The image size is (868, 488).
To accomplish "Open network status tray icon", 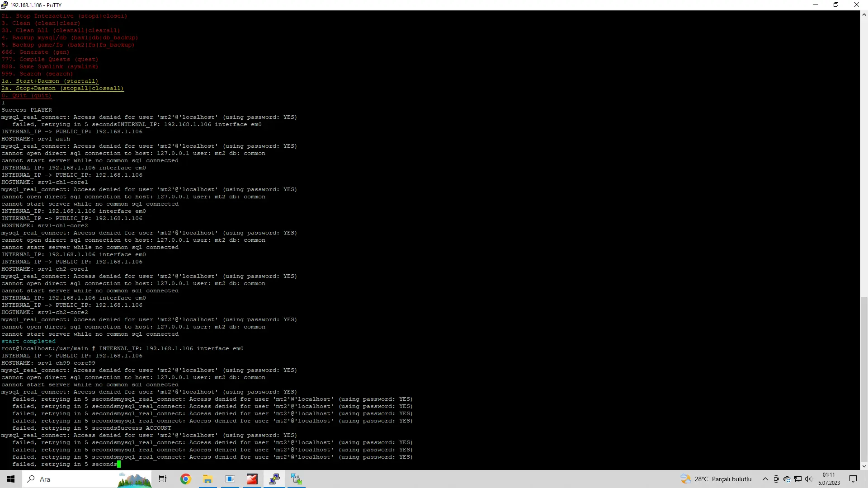I will (x=798, y=479).
